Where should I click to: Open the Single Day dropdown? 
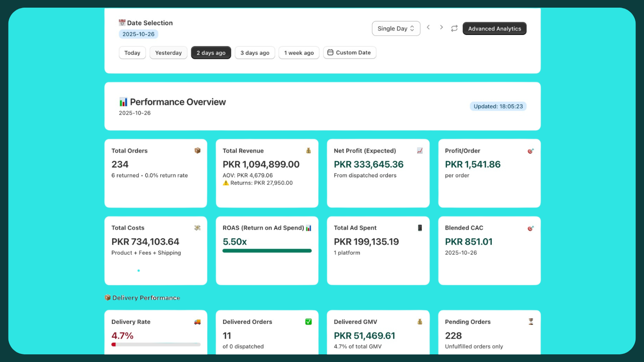(x=396, y=28)
